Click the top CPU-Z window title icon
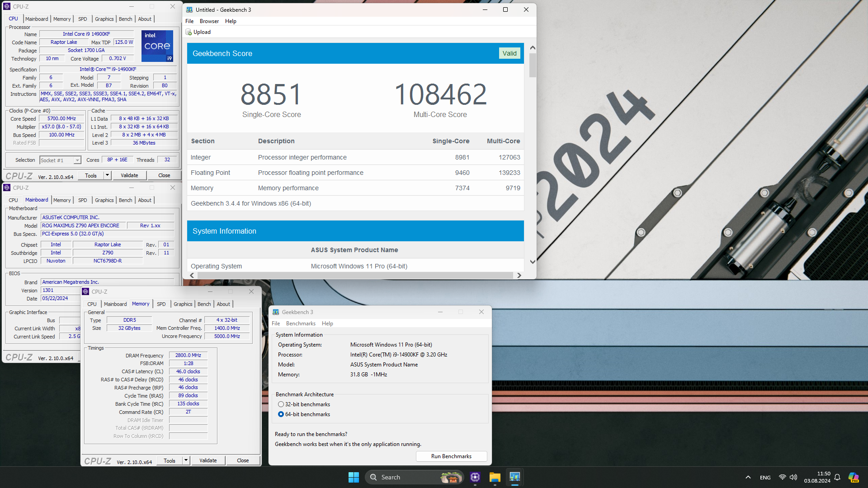 click(x=7, y=6)
